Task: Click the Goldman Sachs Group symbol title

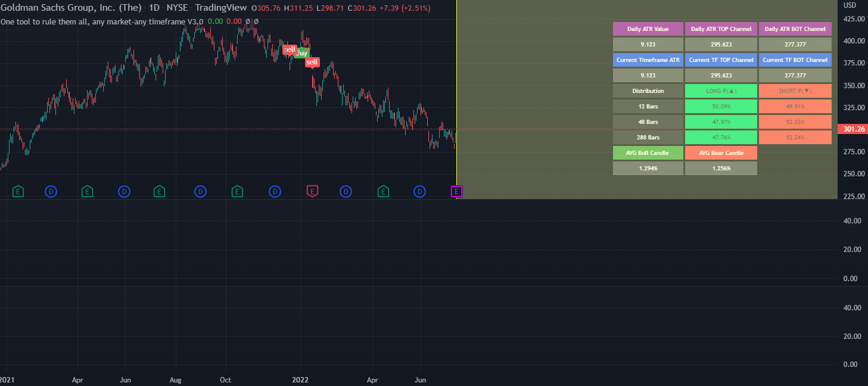Action: [x=71, y=8]
